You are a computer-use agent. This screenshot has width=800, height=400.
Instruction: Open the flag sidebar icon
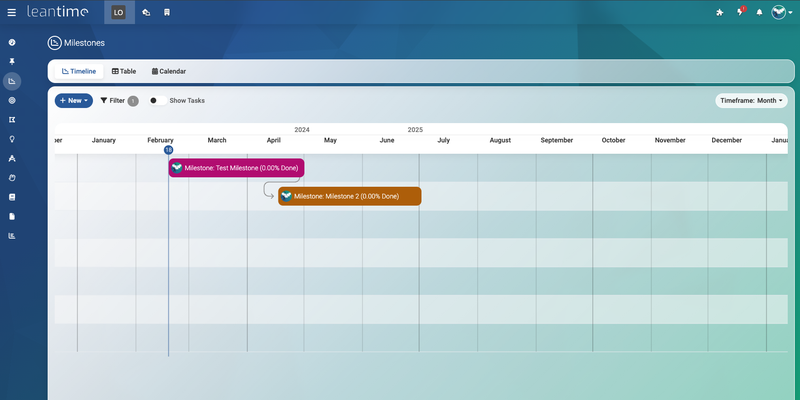pos(12,120)
